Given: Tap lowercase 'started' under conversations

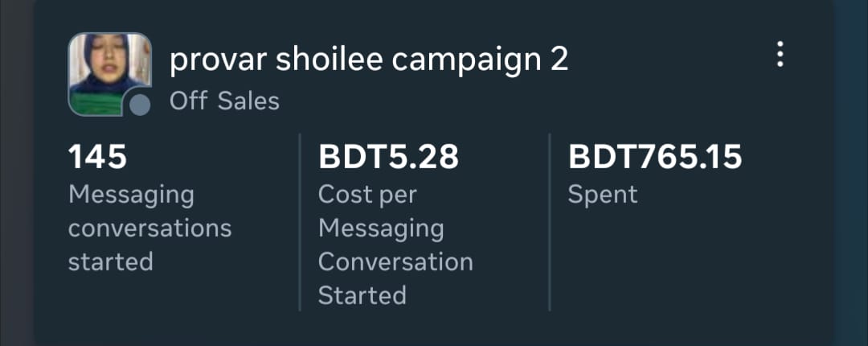Looking at the screenshot, I should click(x=110, y=262).
